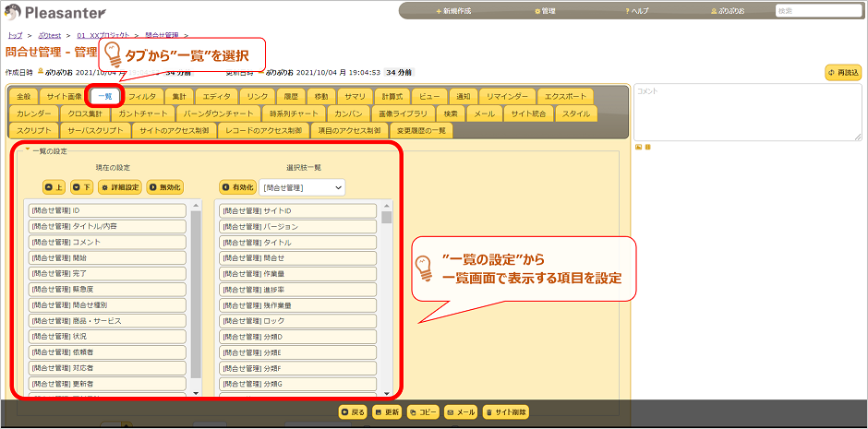Image resolution: width=868 pixels, height=429 pixels.
Task: Click the 検索 search field
Action: tap(818, 10)
